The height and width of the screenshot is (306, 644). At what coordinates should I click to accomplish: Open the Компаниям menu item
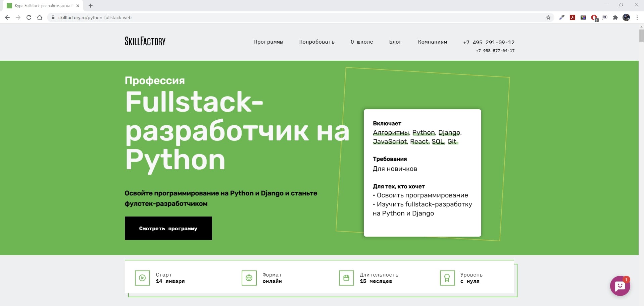pos(432,42)
